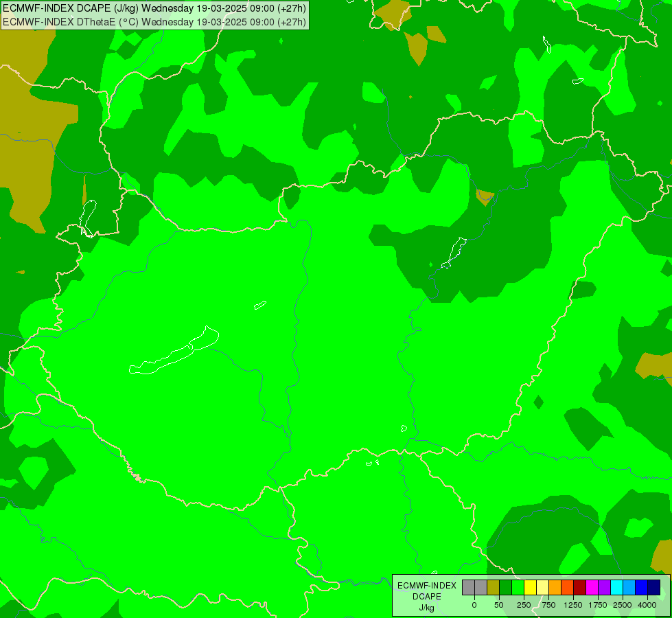672x618 pixels.
Task: Pick the orange legend swatch
Action: [x=555, y=588]
